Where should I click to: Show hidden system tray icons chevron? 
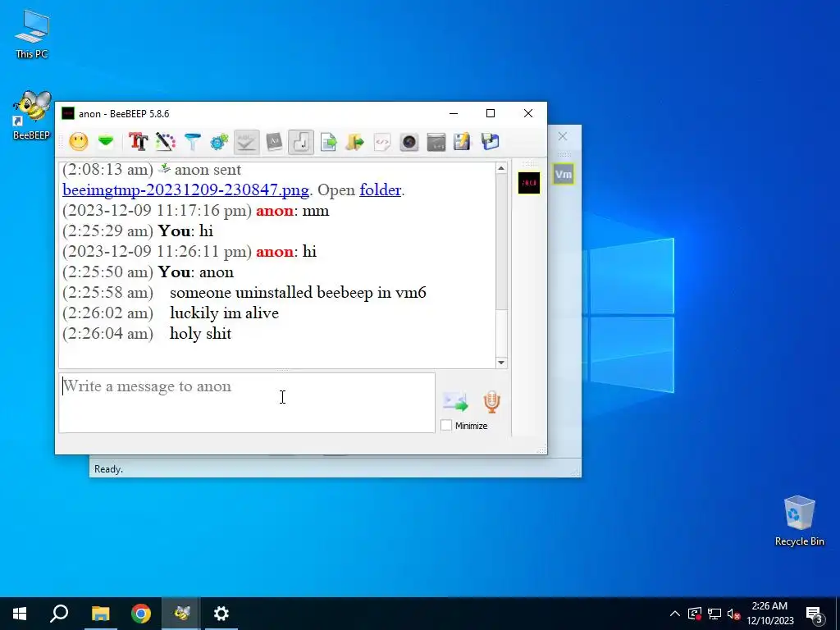(x=675, y=614)
